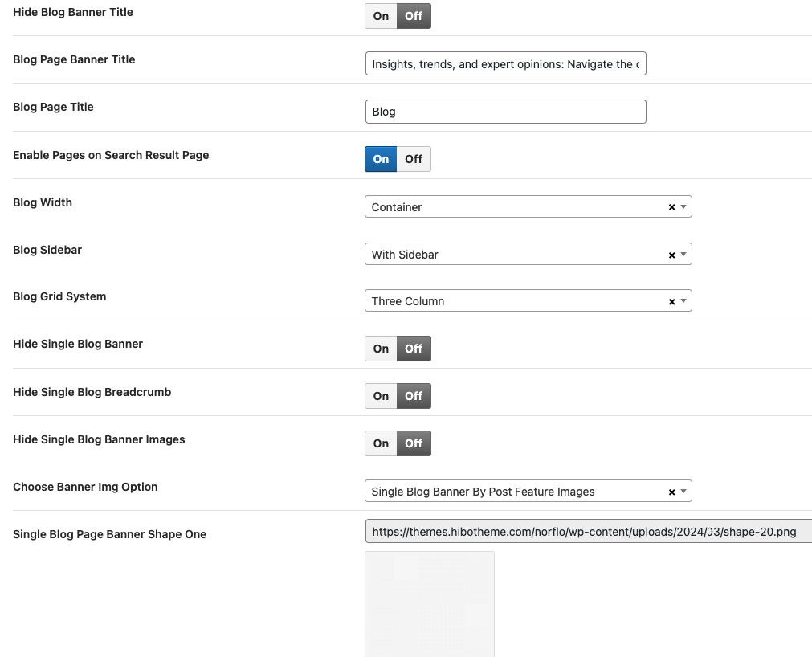Switch Hide Single Blog Banner Images on
Screen dimensions: 812x657
(381, 443)
